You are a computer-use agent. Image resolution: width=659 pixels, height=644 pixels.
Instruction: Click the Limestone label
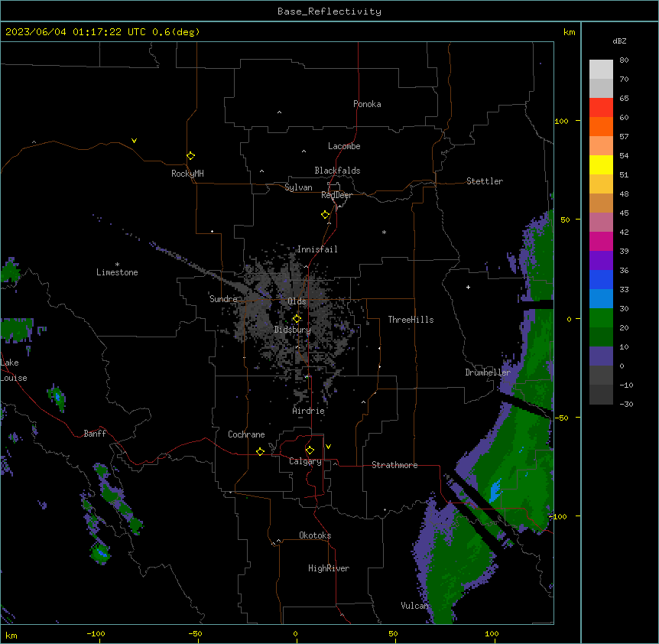117,272
